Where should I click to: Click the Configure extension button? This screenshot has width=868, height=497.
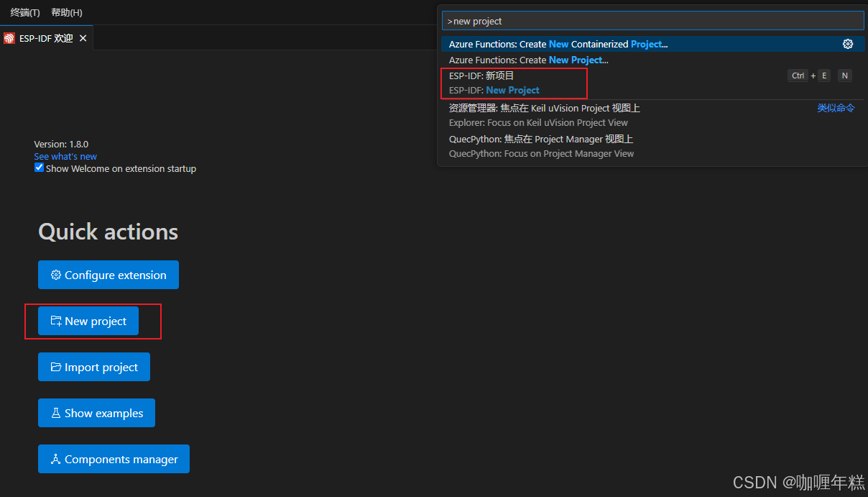click(x=108, y=275)
